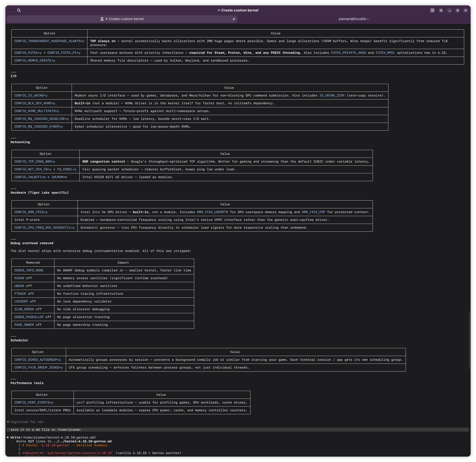The width and height of the screenshot is (476, 462).
Task: Close the terminal window
Action: point(466,10)
